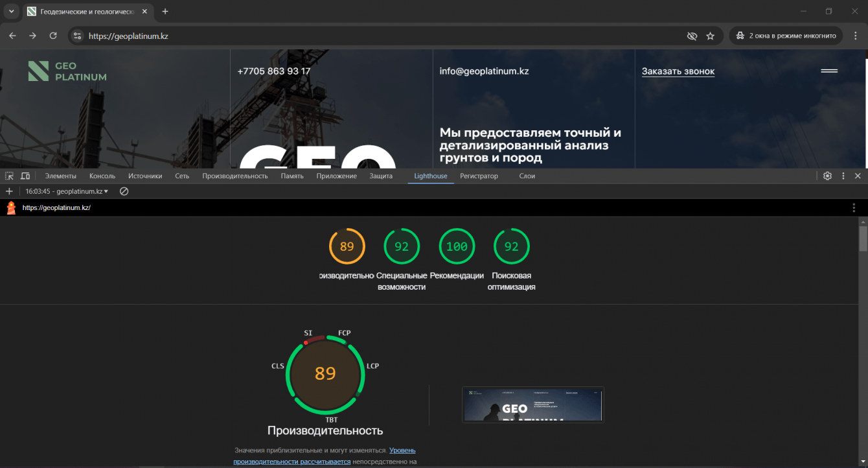Screen dimensions: 868x468
Task: Switch to the Защита panel
Action: pyautogui.click(x=381, y=176)
